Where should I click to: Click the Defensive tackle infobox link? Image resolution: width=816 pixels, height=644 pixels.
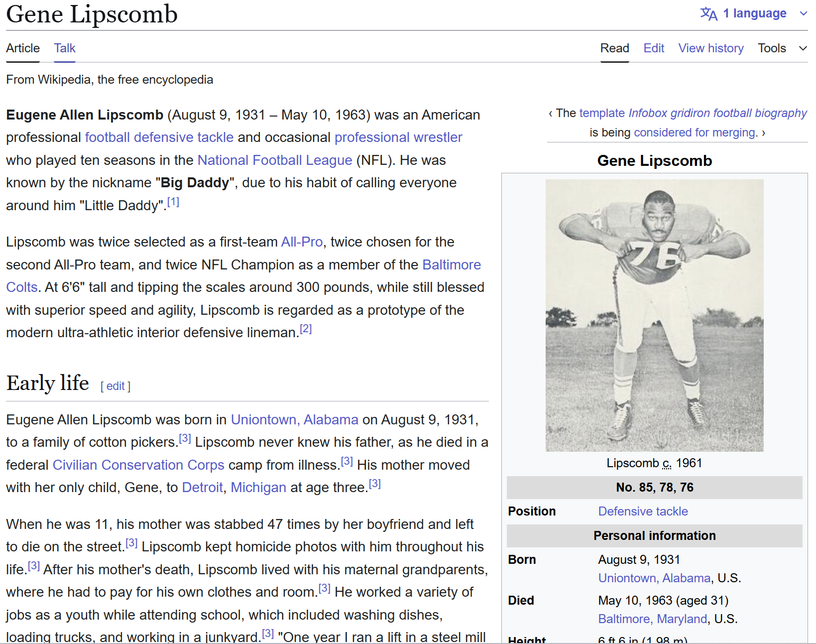click(643, 512)
